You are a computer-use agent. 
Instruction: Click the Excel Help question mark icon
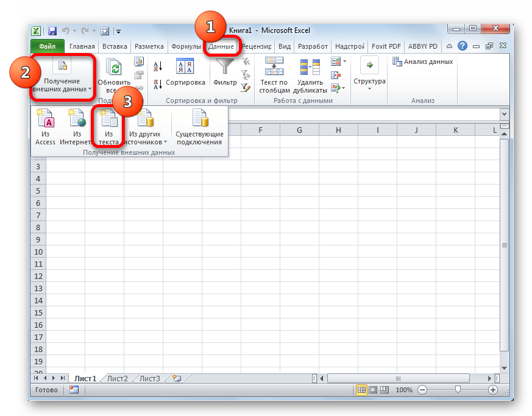pyautogui.click(x=462, y=46)
